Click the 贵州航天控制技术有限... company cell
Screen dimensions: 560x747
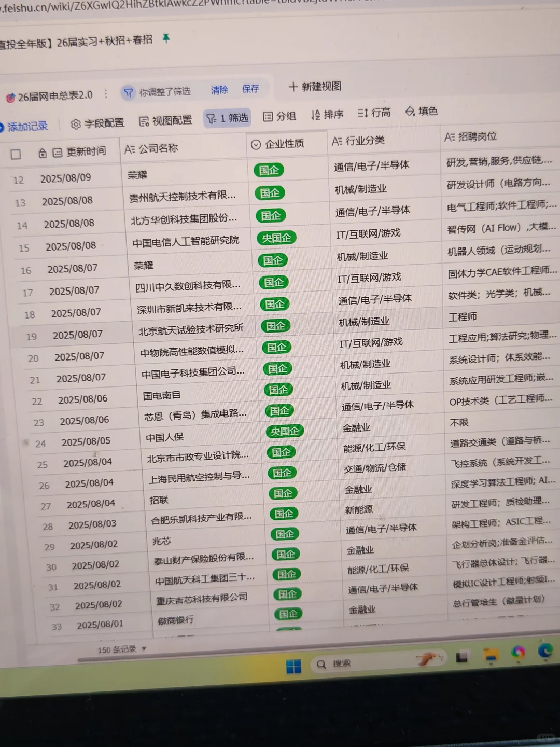[183, 196]
